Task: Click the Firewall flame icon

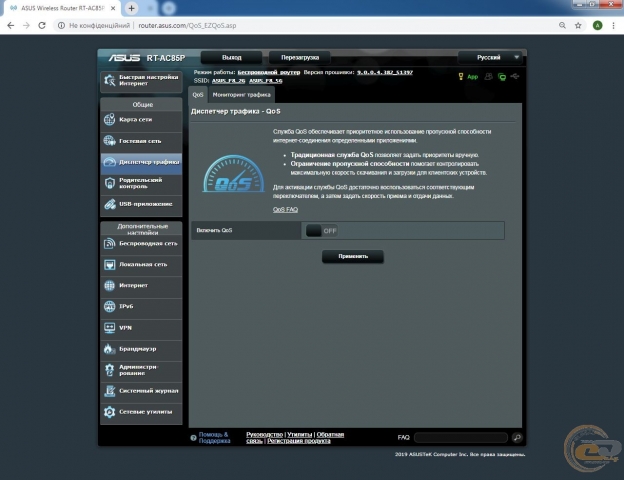Action: tap(109, 349)
